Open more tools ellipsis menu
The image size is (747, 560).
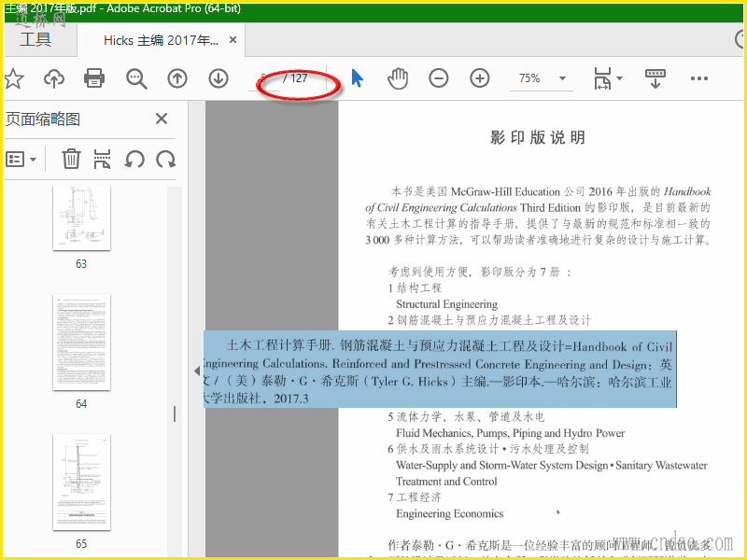coord(698,78)
